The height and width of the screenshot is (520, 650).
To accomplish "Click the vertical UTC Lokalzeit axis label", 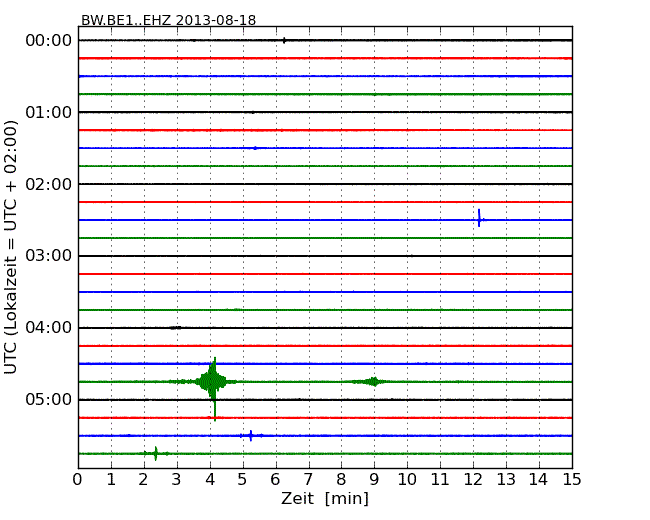I will pos(11,248).
